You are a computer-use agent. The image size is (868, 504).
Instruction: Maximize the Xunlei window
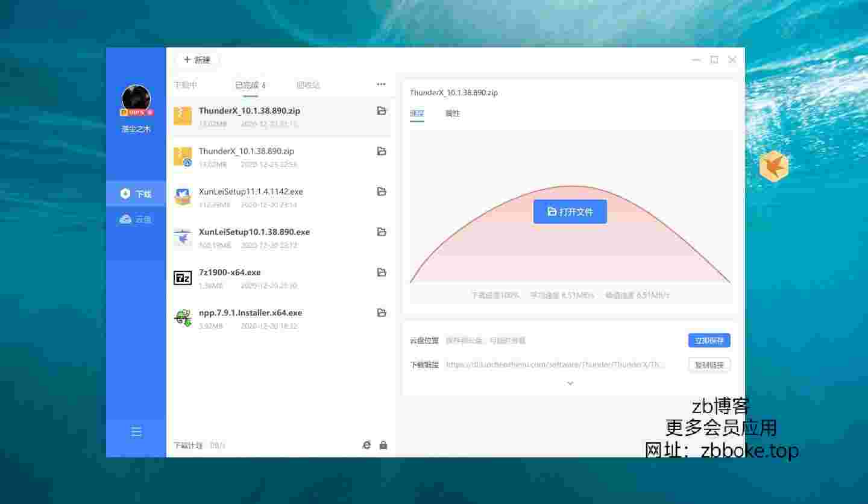click(714, 60)
